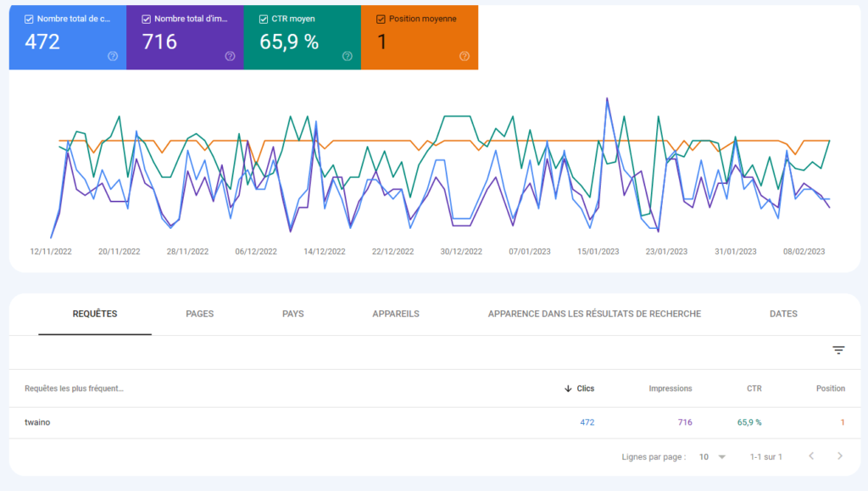Open the APPAREILS tab
The height and width of the screenshot is (491, 868).
(396, 314)
